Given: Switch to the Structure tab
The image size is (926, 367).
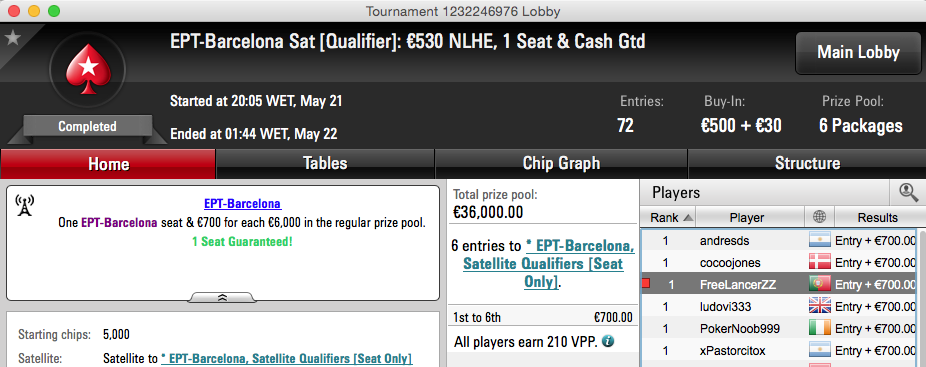Looking at the screenshot, I should click(x=807, y=163).
